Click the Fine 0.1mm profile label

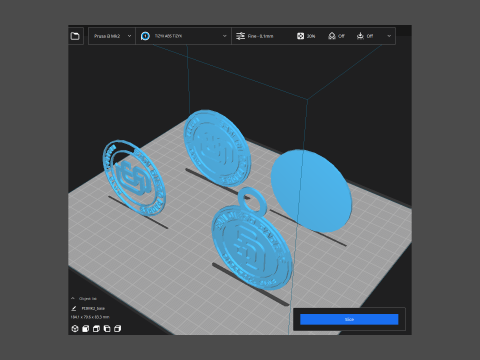[260, 36]
